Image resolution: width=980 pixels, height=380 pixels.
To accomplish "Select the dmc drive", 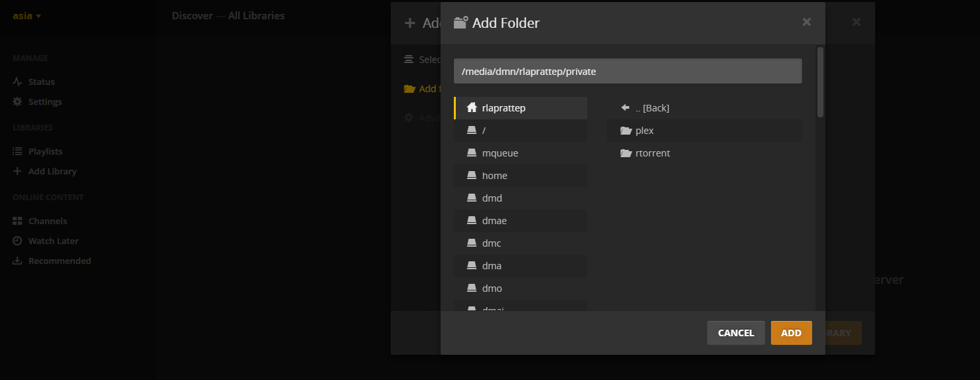I will click(x=521, y=243).
